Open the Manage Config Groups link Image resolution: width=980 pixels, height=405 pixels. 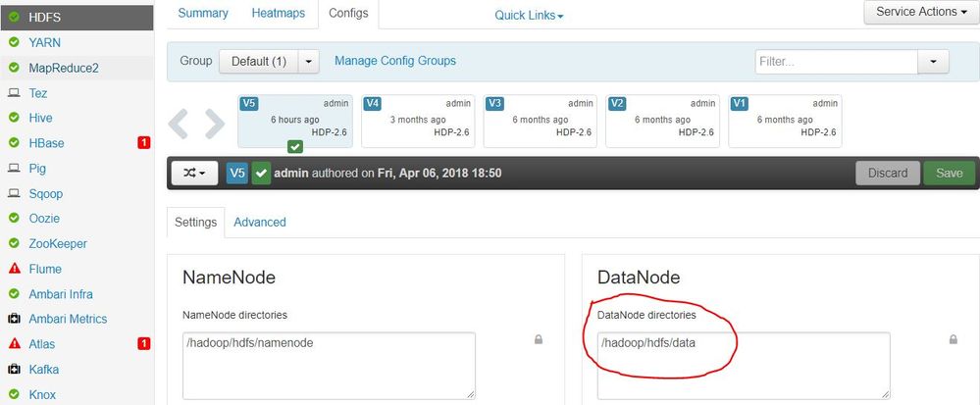[x=395, y=61]
